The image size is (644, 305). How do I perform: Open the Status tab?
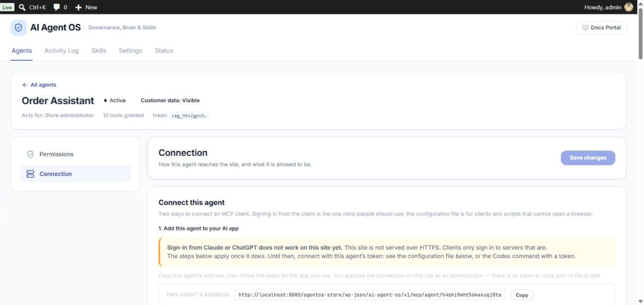164,51
